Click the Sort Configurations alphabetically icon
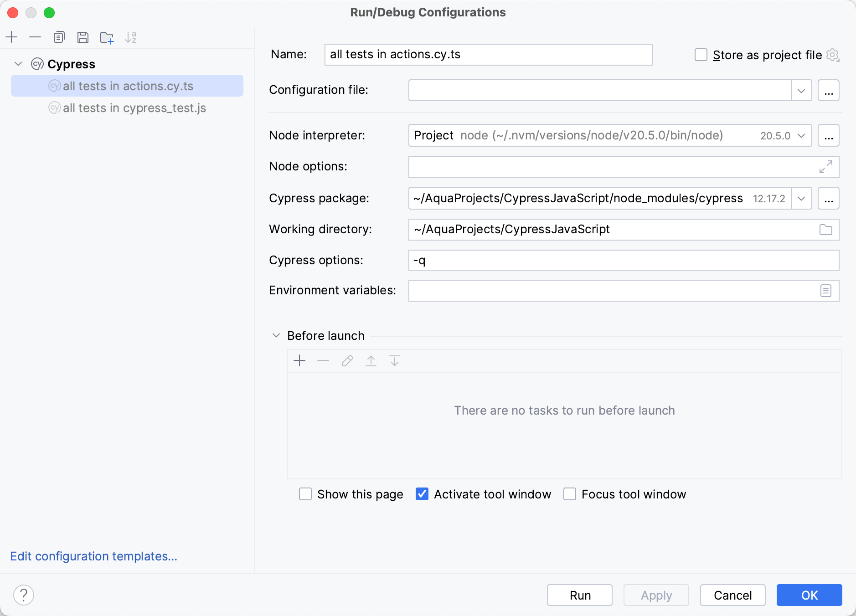The image size is (856, 616). (x=130, y=37)
